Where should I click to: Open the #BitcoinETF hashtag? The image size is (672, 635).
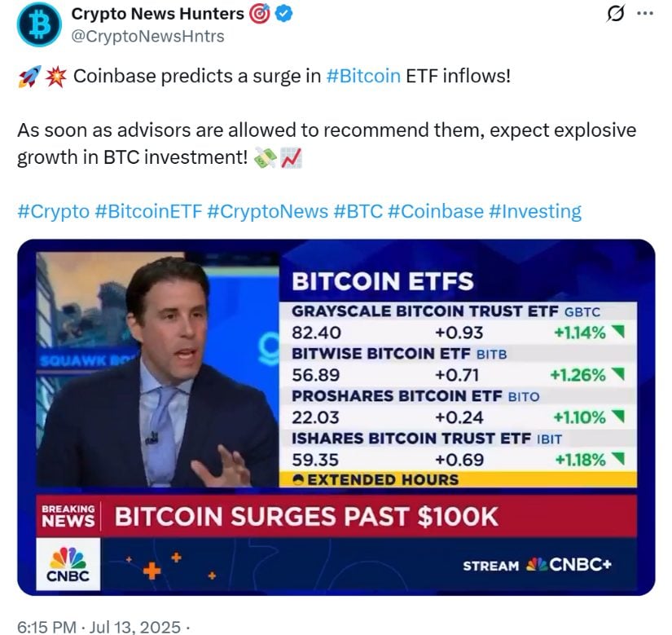point(148,211)
